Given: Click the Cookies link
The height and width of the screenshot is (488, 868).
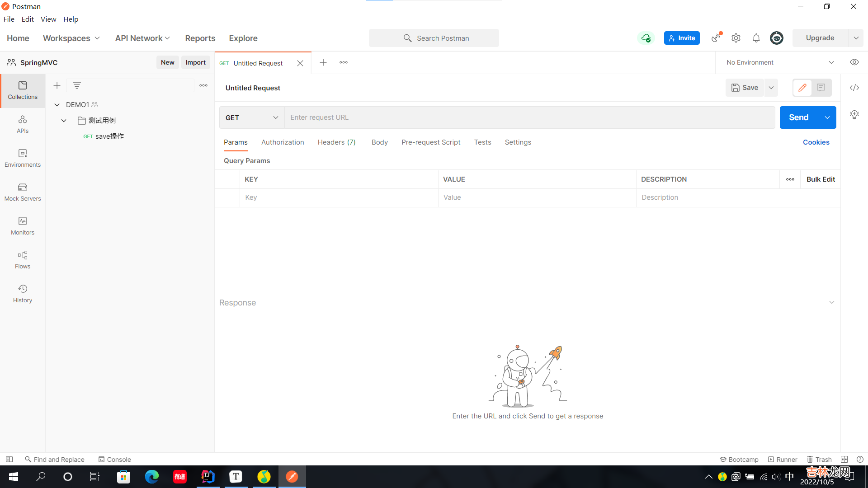Looking at the screenshot, I should 816,142.
